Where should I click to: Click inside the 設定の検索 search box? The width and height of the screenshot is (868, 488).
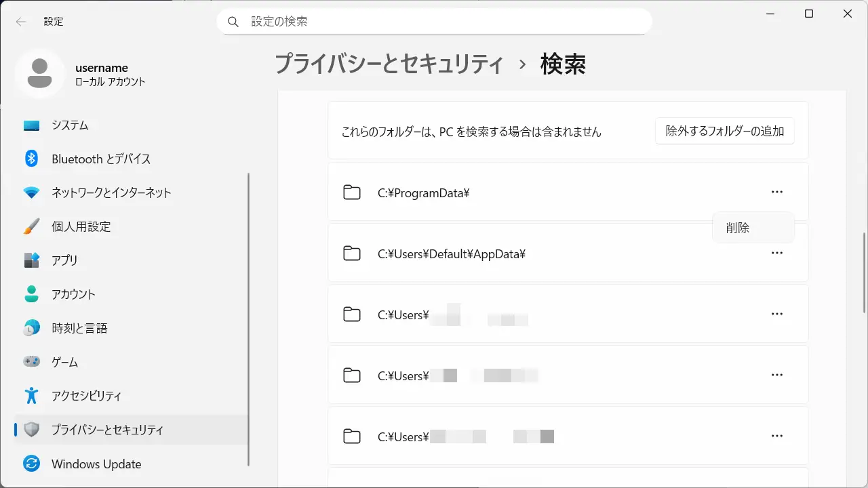click(434, 22)
